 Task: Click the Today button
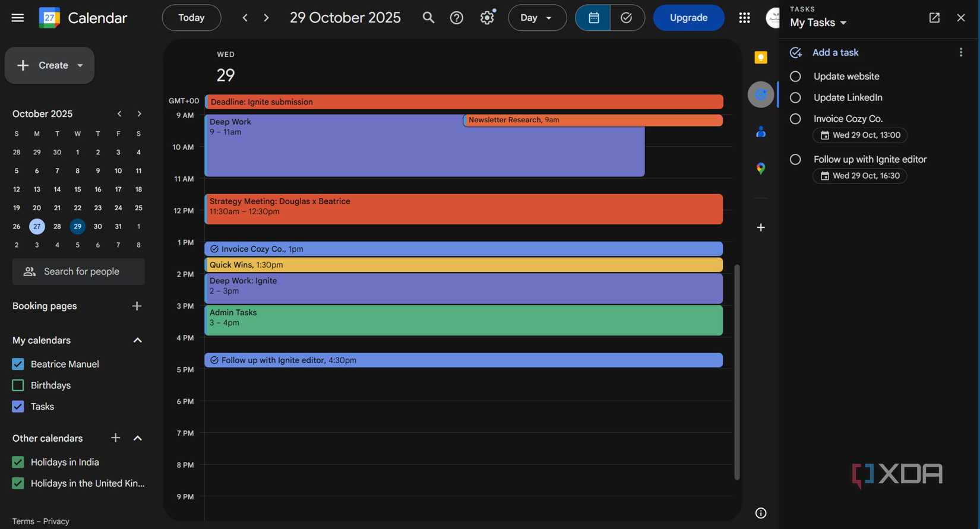click(191, 18)
